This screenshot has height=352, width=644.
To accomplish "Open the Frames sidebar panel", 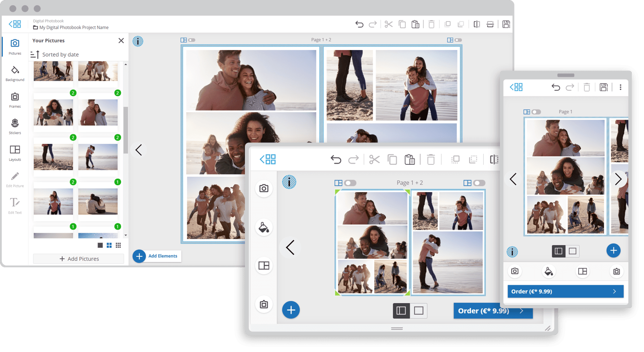I will (x=15, y=100).
